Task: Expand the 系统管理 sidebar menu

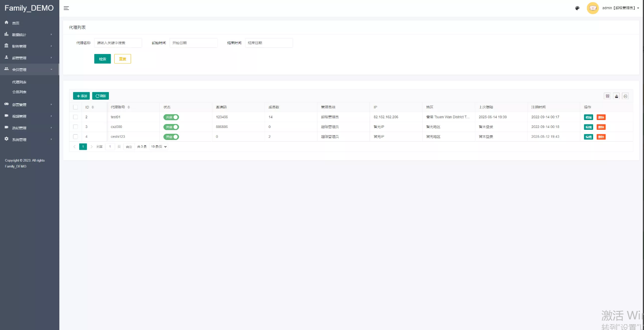Action: pos(29,140)
